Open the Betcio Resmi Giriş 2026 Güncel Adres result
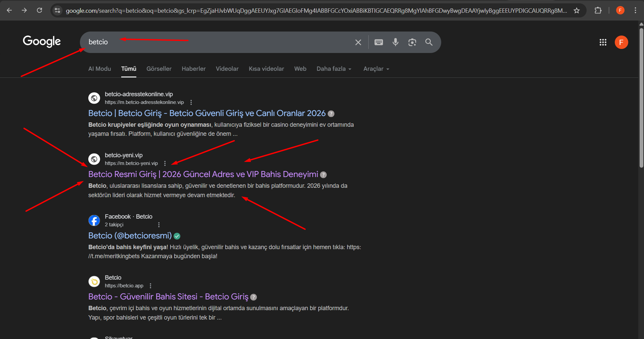This screenshot has height=339, width=644. pos(203,174)
